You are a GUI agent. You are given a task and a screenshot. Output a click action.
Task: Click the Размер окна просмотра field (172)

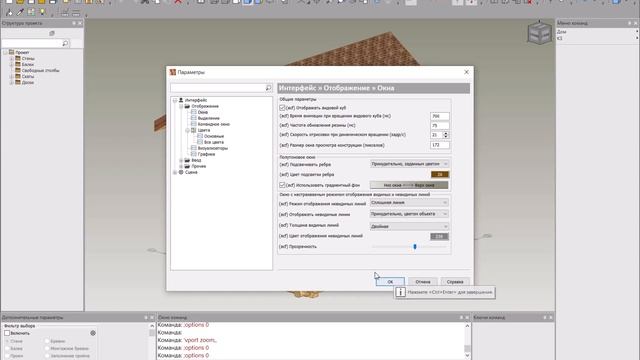point(440,145)
